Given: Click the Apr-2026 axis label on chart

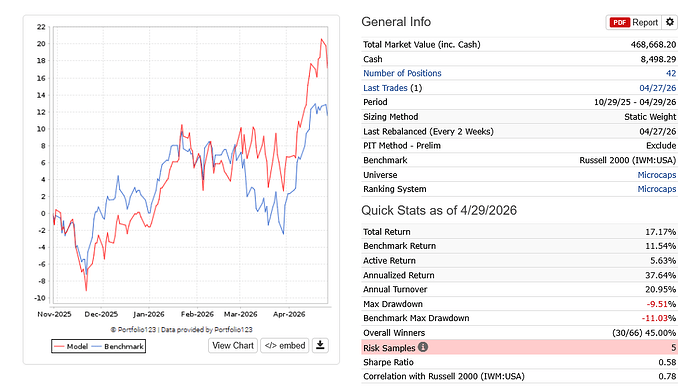Looking at the screenshot, I should [x=289, y=314].
